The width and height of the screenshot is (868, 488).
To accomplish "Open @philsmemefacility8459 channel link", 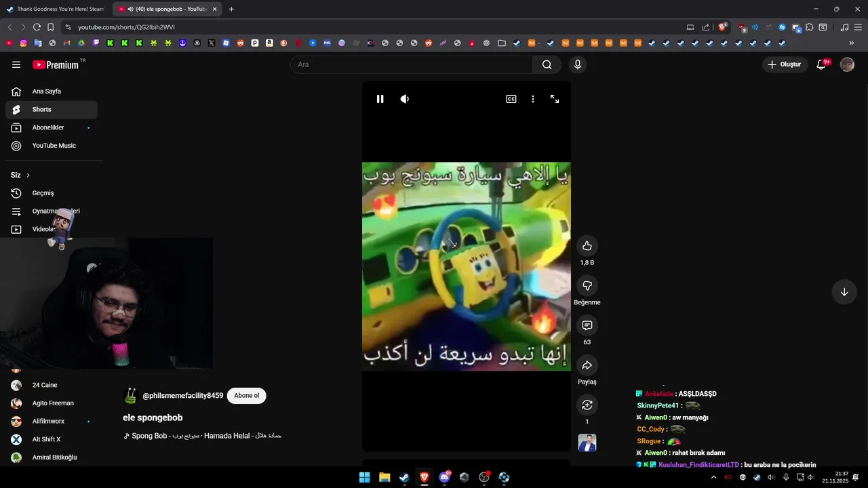I will point(182,396).
